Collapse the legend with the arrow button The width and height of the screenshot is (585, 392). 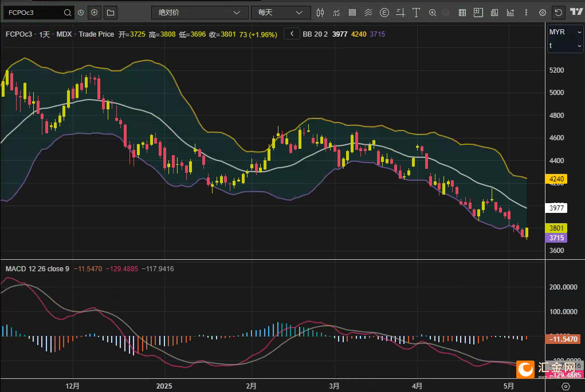[x=292, y=34]
